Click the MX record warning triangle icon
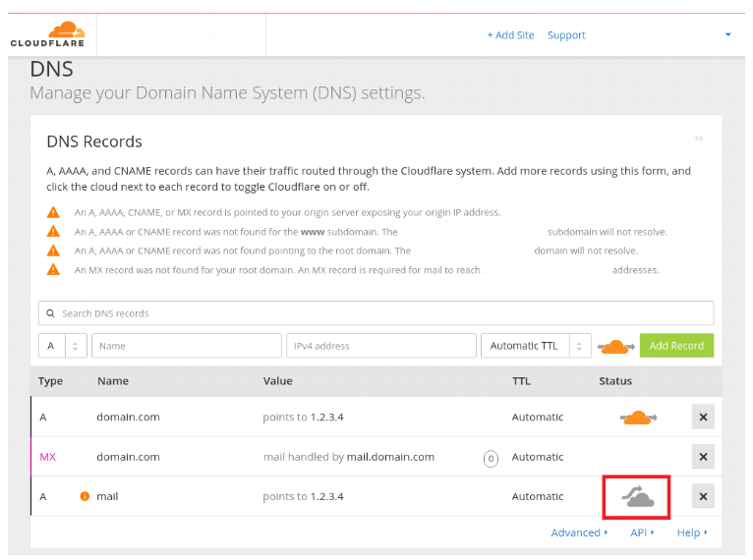 coord(53,269)
